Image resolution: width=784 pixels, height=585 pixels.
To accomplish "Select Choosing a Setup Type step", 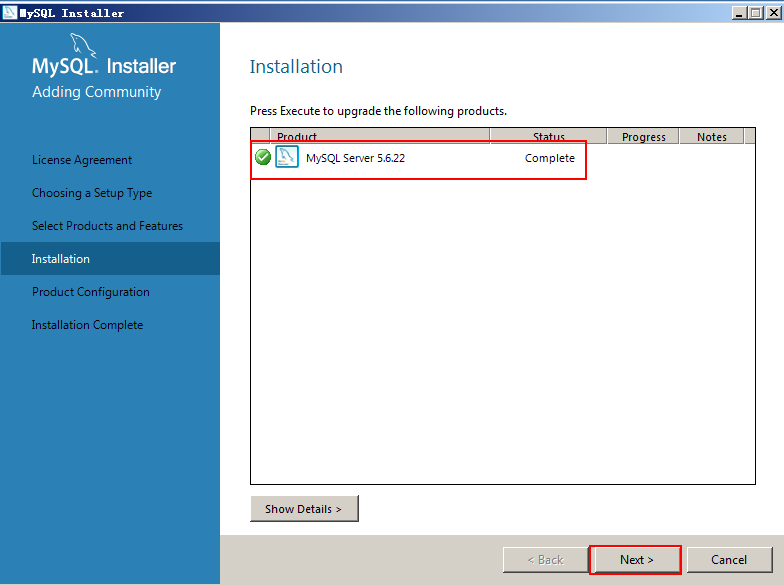I will tap(92, 193).
